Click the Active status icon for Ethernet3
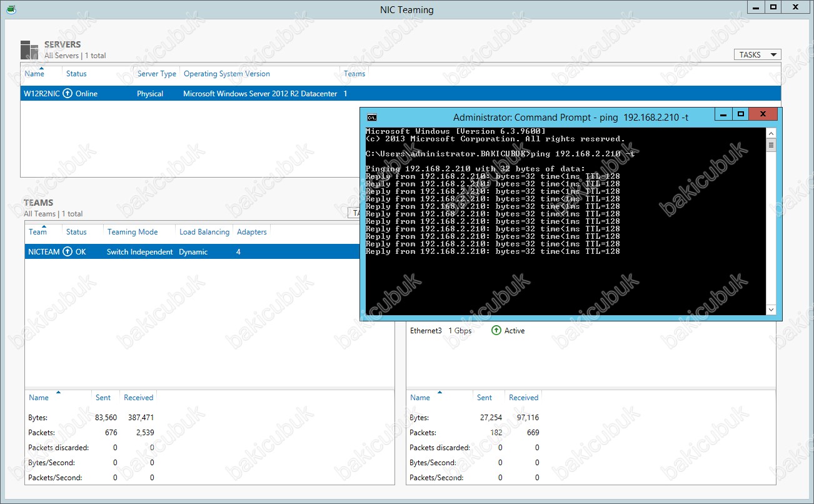814x504 pixels. (x=496, y=330)
